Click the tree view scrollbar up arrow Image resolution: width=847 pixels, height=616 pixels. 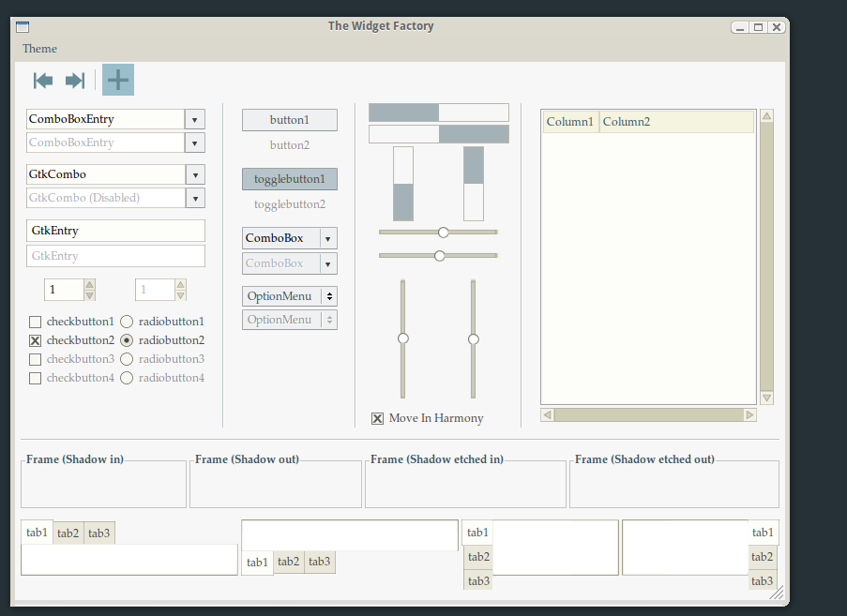(766, 115)
